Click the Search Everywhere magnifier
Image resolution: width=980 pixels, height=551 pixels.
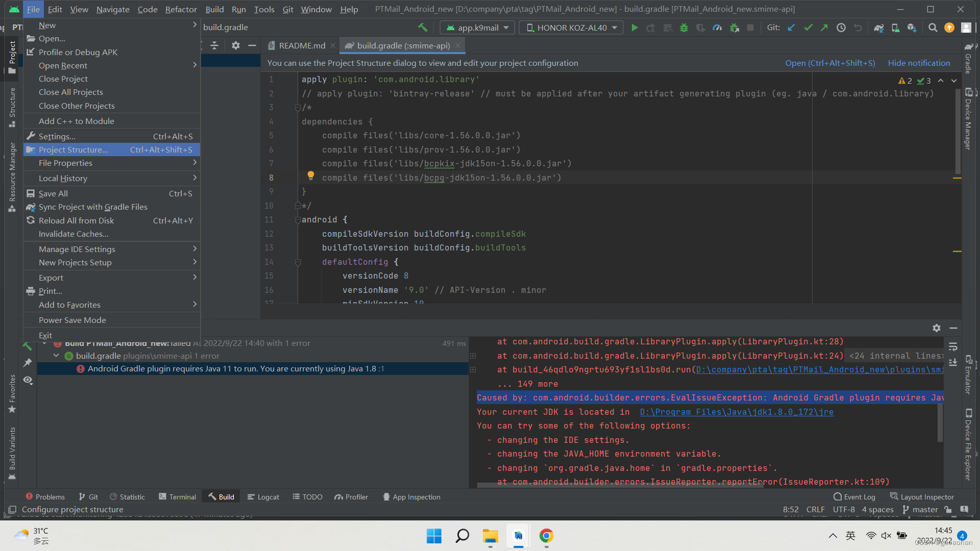(933, 28)
